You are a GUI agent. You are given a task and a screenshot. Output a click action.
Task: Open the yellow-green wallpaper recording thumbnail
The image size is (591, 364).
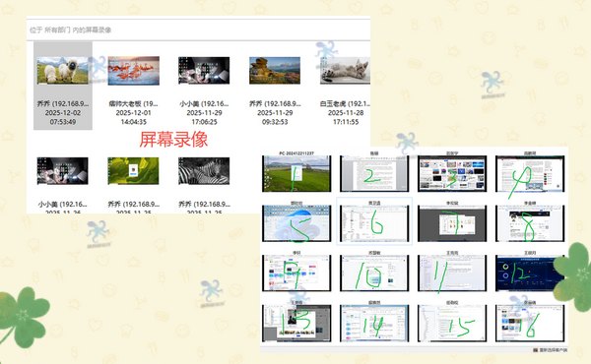(133, 171)
